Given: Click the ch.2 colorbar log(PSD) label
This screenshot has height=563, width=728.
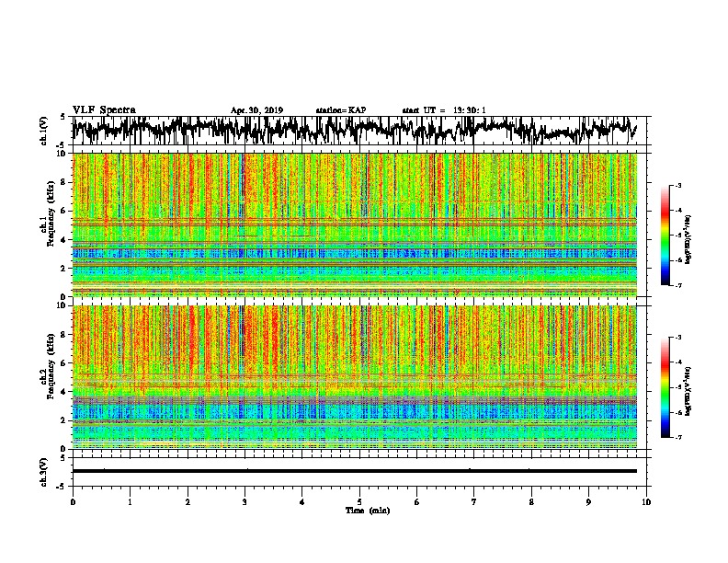Looking at the screenshot, I should pos(688,391).
